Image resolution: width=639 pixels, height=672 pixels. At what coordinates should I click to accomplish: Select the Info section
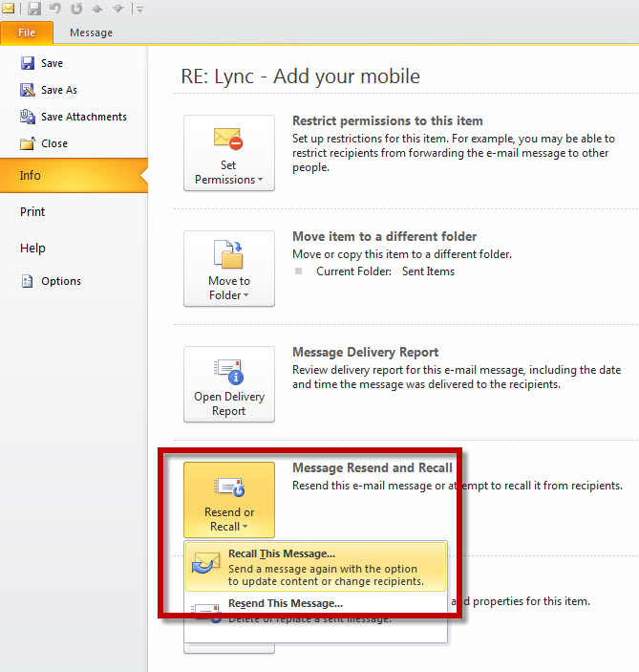[31, 176]
